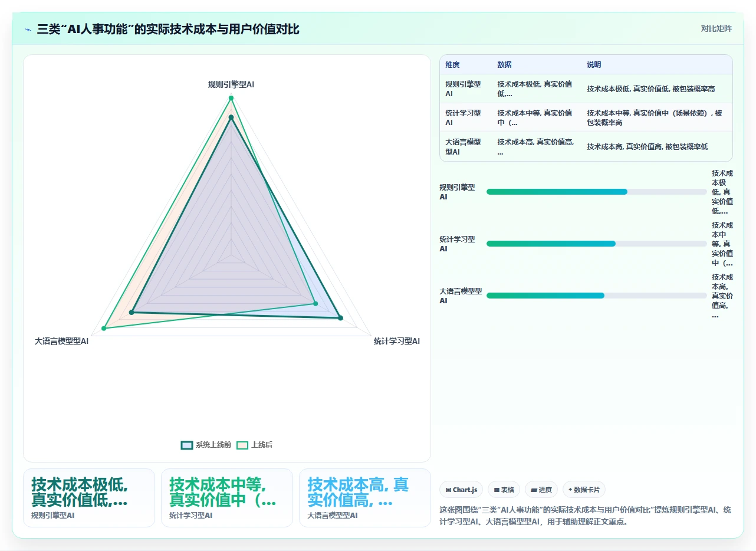The height and width of the screenshot is (551, 756).
Task: Select the 表格 chip
Action: tap(504, 490)
